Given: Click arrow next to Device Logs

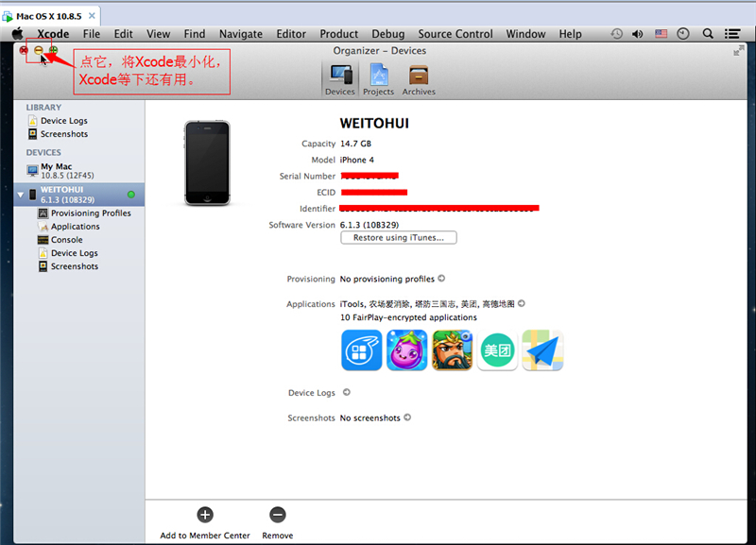Looking at the screenshot, I should pos(347,392).
